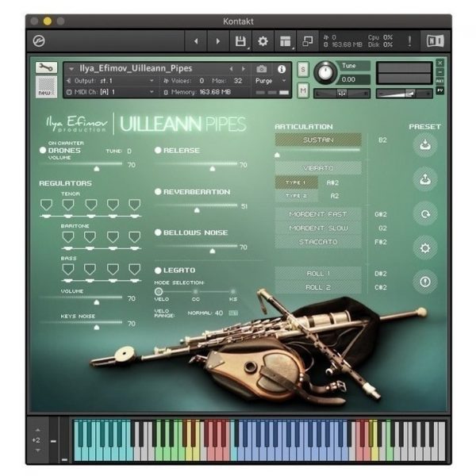Image resolution: width=476 pixels, height=476 pixels.
Task: Toggle Bellows Noise on/off dot
Action: pos(158,232)
